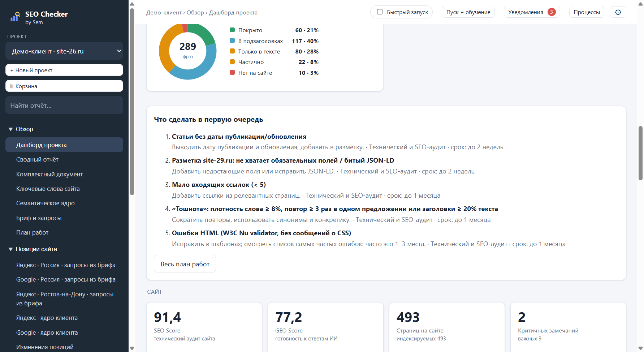Click the red Нет на сайте legend marker
The image size is (644, 352).
point(232,73)
